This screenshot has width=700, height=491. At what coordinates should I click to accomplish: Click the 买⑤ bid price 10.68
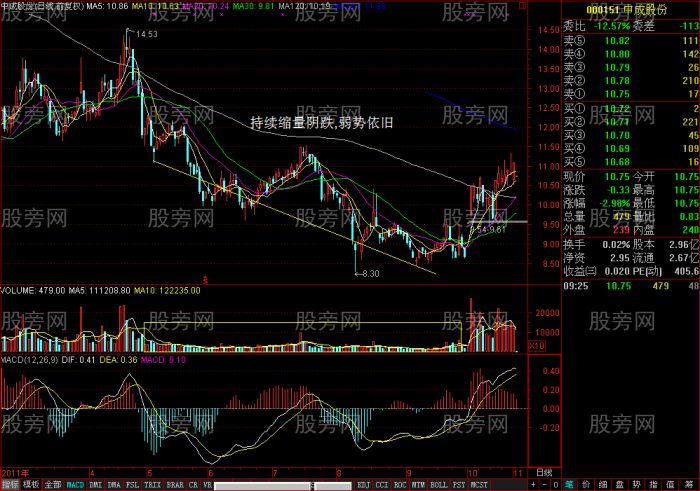tap(617, 162)
